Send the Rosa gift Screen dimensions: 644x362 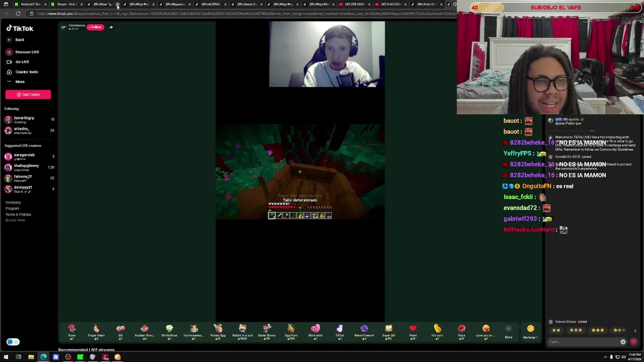[461, 331]
